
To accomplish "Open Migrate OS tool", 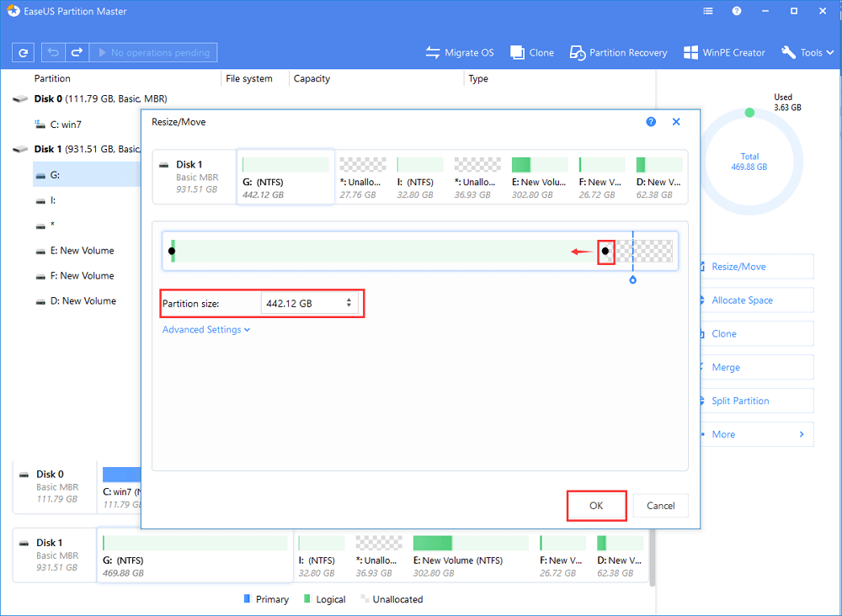I will (460, 52).
